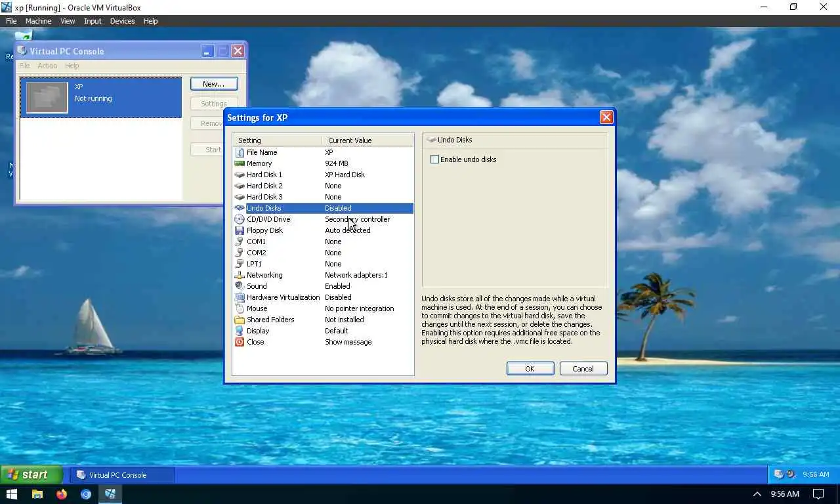The image size is (840, 504).
Task: Click Virtual PC Console taskbar button
Action: pos(123,474)
